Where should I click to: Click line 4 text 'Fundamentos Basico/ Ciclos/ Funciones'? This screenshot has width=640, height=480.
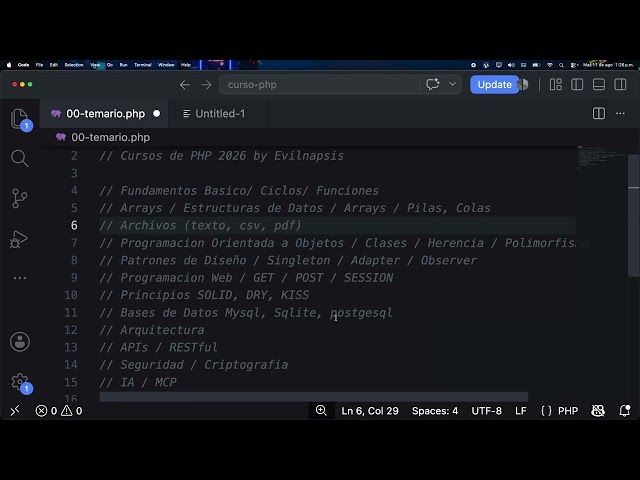tap(249, 191)
